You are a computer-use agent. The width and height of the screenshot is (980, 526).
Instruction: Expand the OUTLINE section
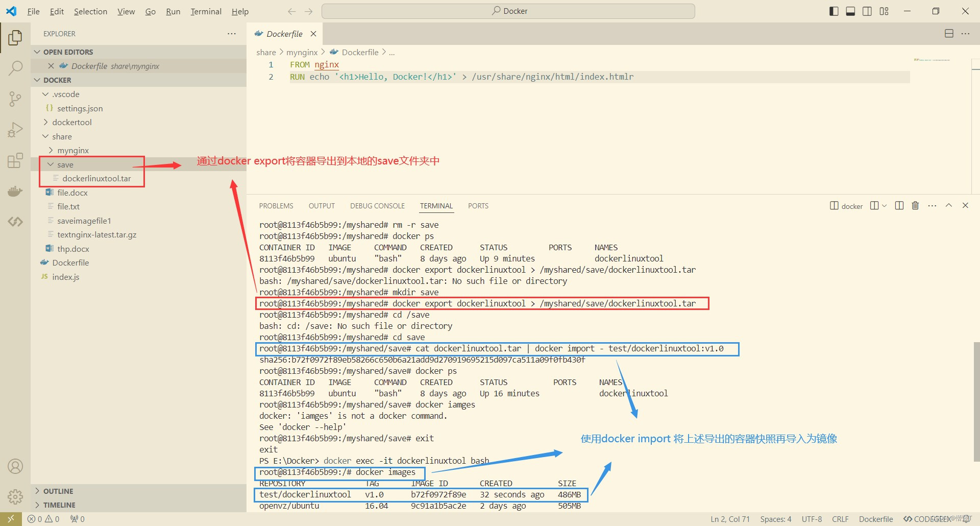pyautogui.click(x=138, y=491)
